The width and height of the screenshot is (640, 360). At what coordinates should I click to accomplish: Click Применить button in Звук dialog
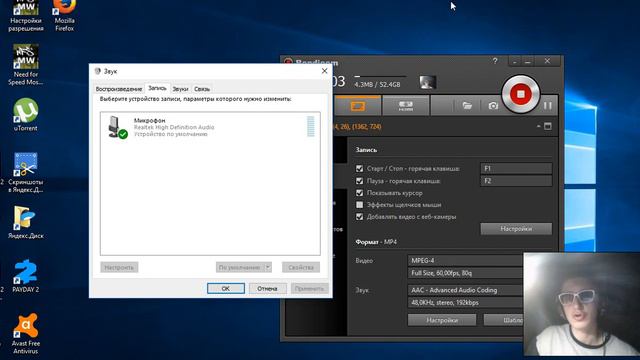[x=309, y=288]
